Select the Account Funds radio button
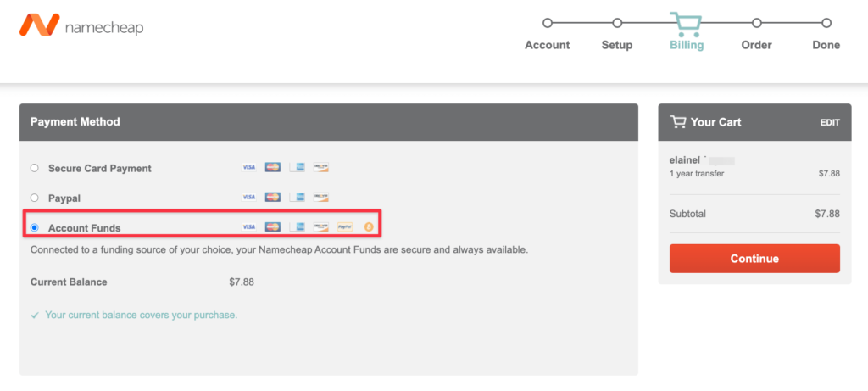 tap(34, 227)
